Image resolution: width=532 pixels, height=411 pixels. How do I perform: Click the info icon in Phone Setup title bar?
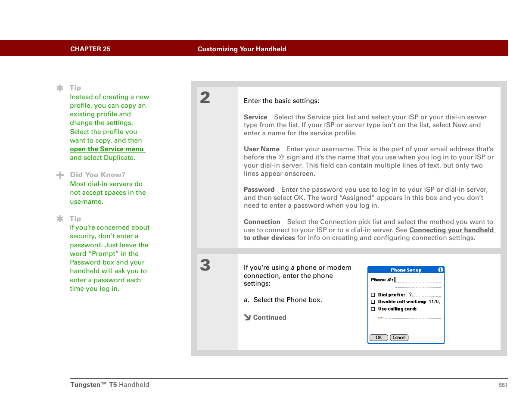click(441, 270)
